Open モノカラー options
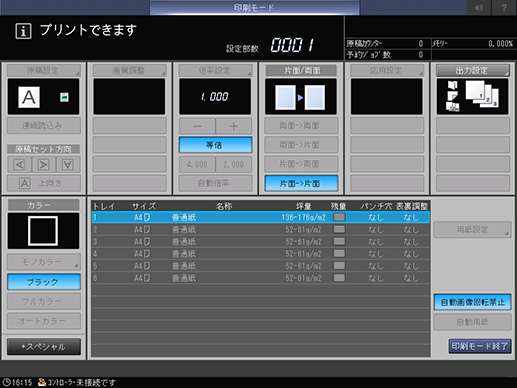The width and height of the screenshot is (517, 388). (44, 262)
